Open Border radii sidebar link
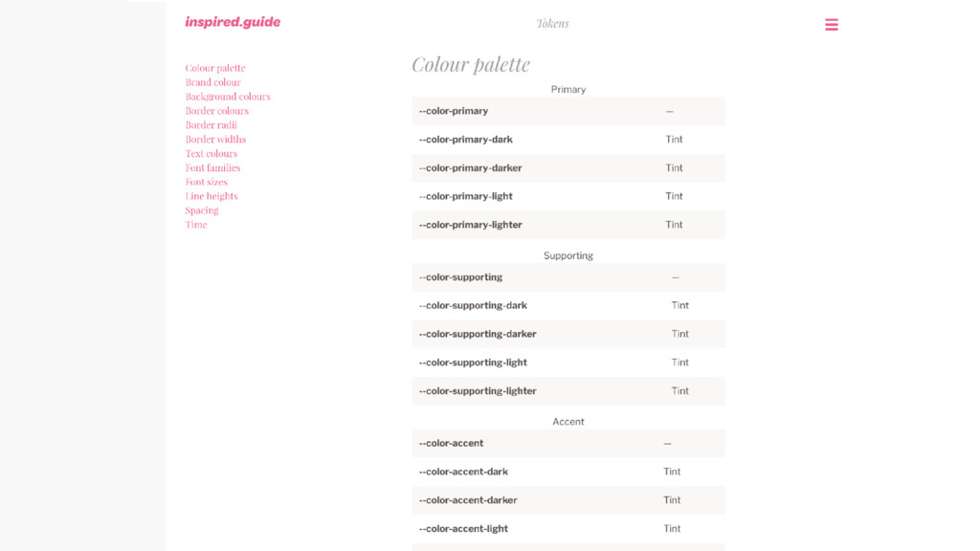980x551 pixels. coord(212,125)
